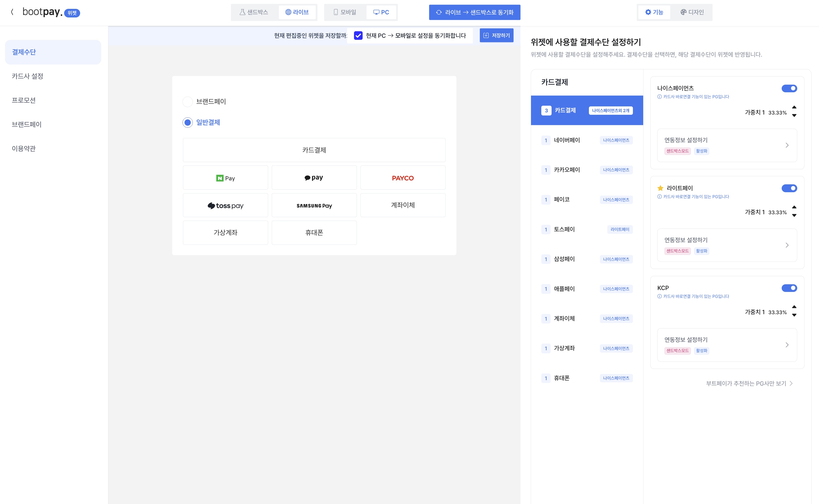The image size is (819, 504).
Task: Click the star icon next to 라이트페이
Action: [660, 188]
